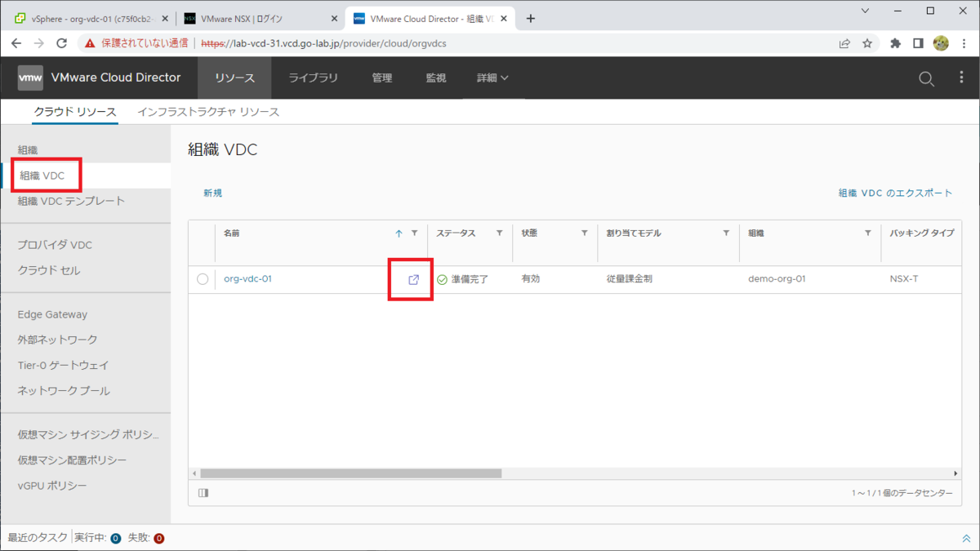This screenshot has width=980, height=551.
Task: Click 組織 VDC のエクスポート link
Action: (895, 193)
